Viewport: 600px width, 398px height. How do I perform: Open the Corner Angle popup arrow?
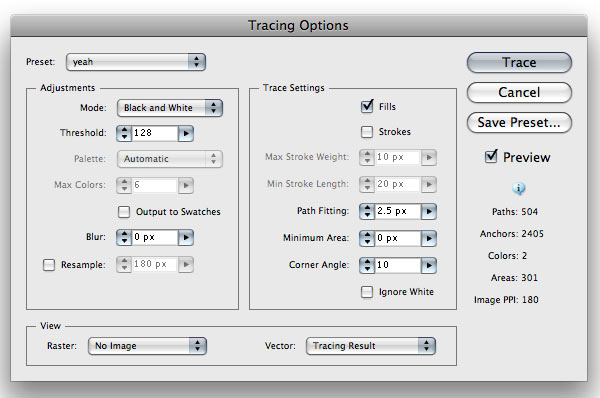tap(429, 265)
